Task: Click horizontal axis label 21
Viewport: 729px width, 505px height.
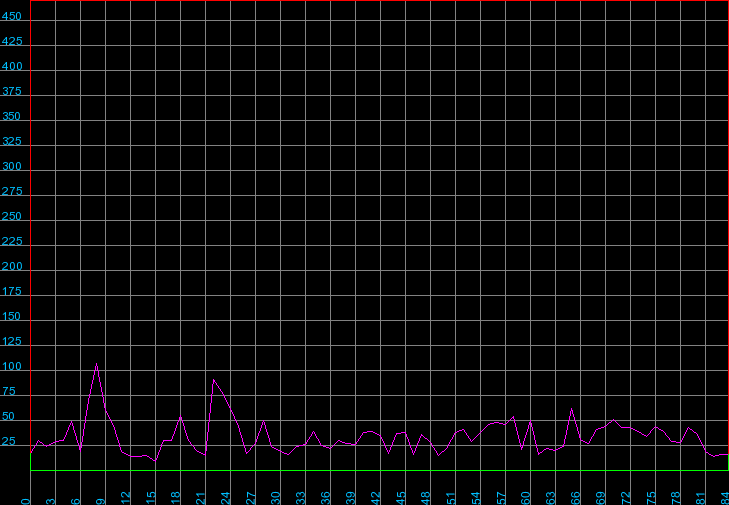Action: pos(201,498)
